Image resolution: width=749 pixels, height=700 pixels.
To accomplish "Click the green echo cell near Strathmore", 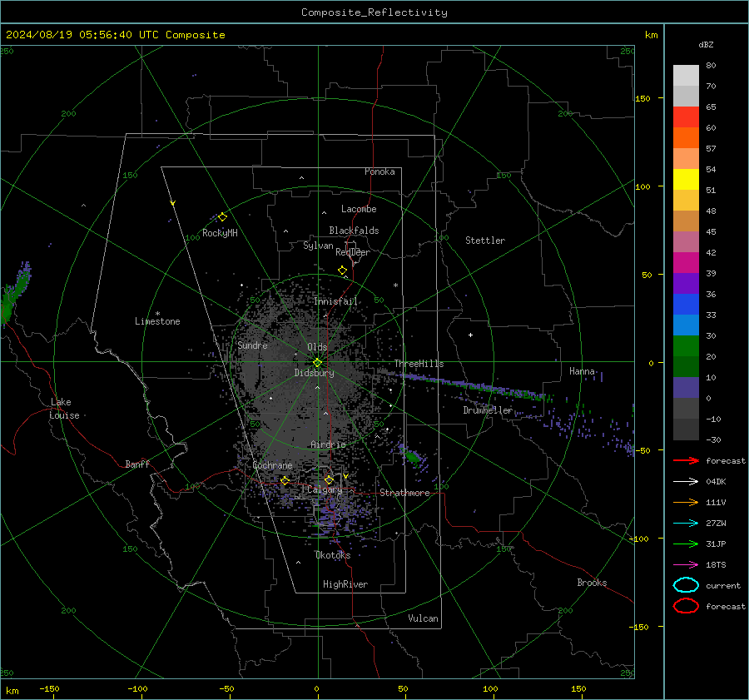I will (x=412, y=457).
